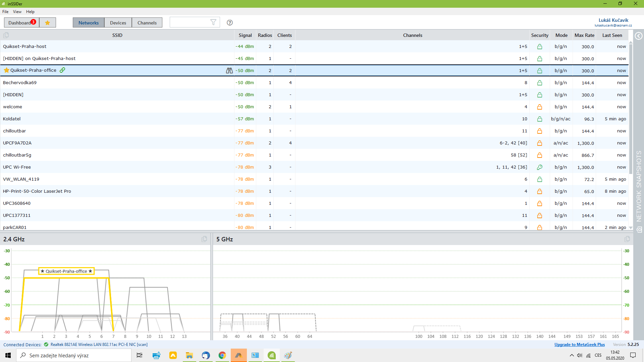Open the Dashboard view

pos(20,23)
